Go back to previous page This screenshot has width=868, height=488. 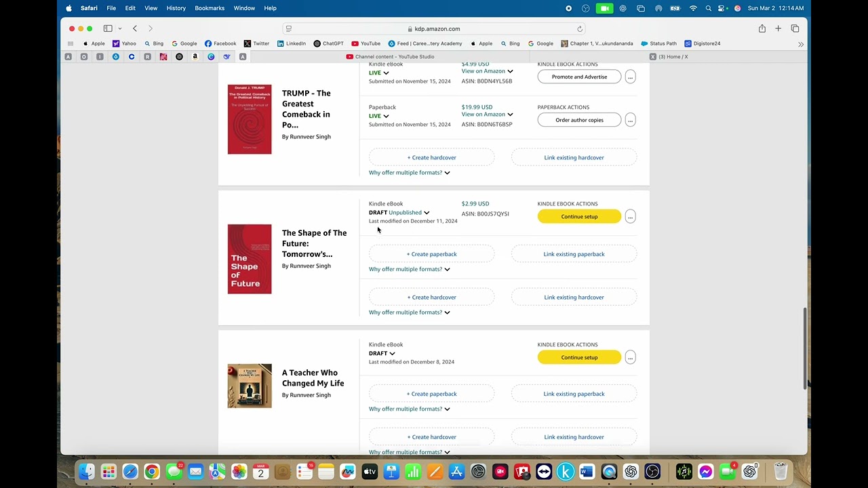point(135,28)
